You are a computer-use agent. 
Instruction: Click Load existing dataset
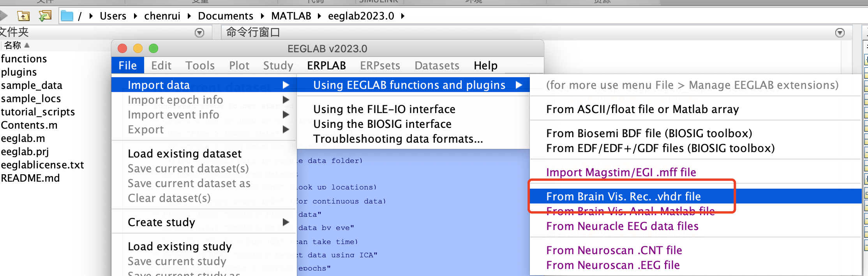(184, 154)
